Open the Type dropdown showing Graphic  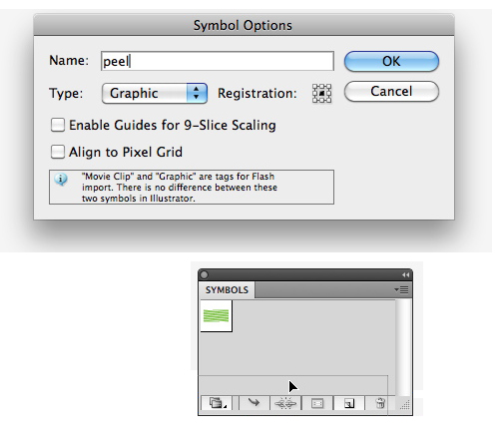coord(155,94)
